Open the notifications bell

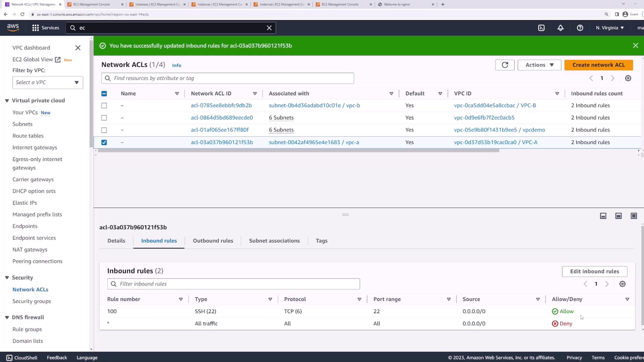(560, 28)
